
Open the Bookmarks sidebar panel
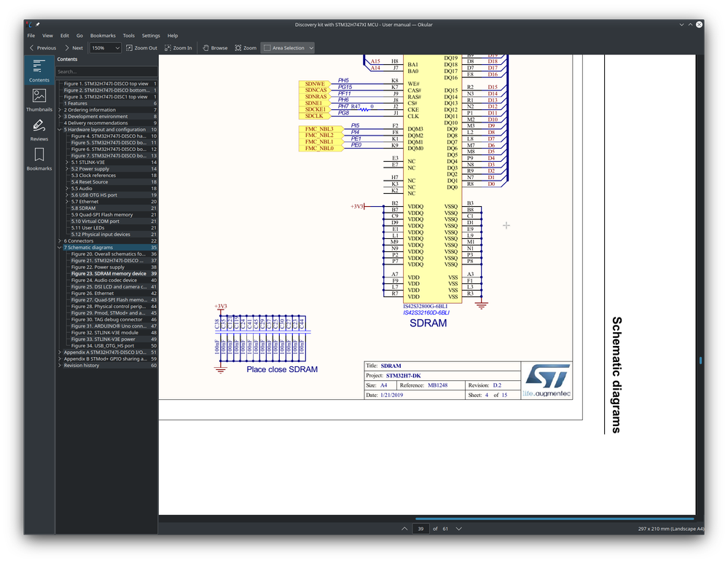tap(39, 159)
